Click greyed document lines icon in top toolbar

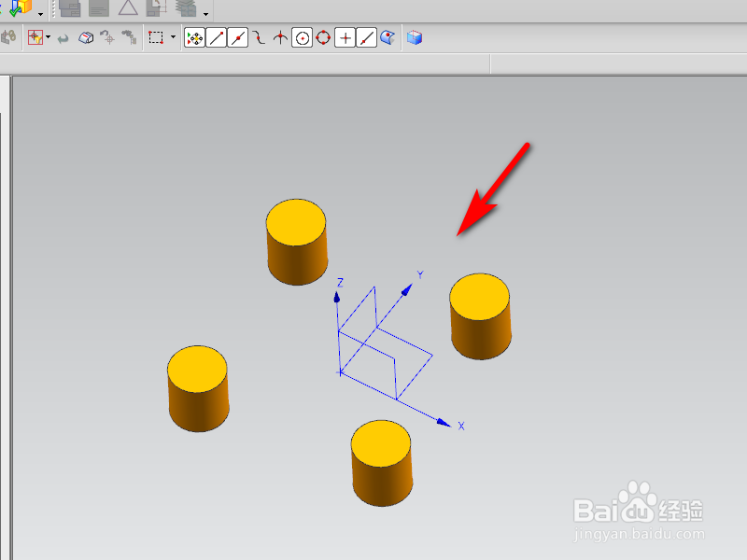click(x=99, y=8)
